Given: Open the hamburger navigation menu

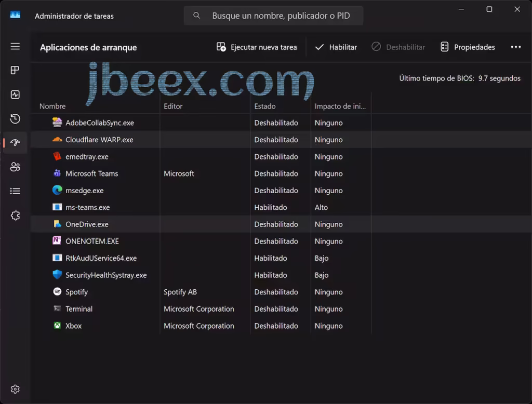Looking at the screenshot, I should click(x=15, y=46).
